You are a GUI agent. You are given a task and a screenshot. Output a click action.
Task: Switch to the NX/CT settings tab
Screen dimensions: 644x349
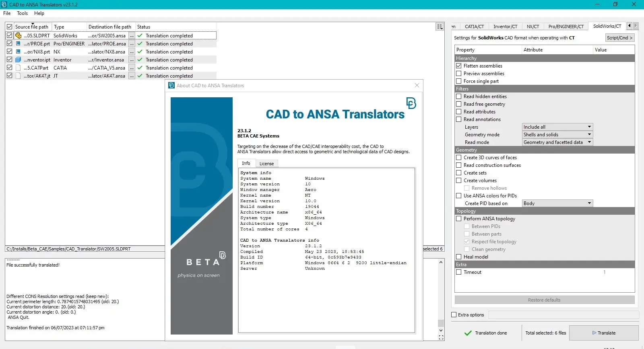pyautogui.click(x=533, y=27)
